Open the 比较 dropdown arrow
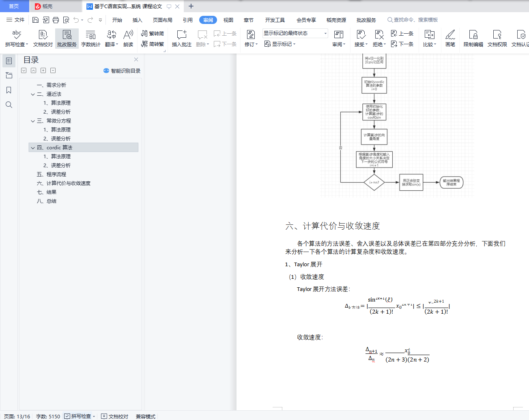The width and height of the screenshot is (529, 420). pos(435,44)
